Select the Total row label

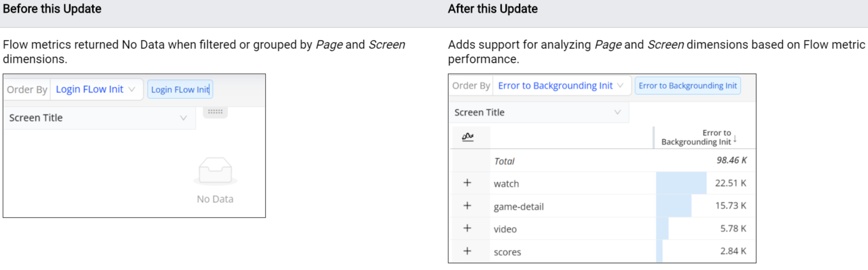pos(504,161)
